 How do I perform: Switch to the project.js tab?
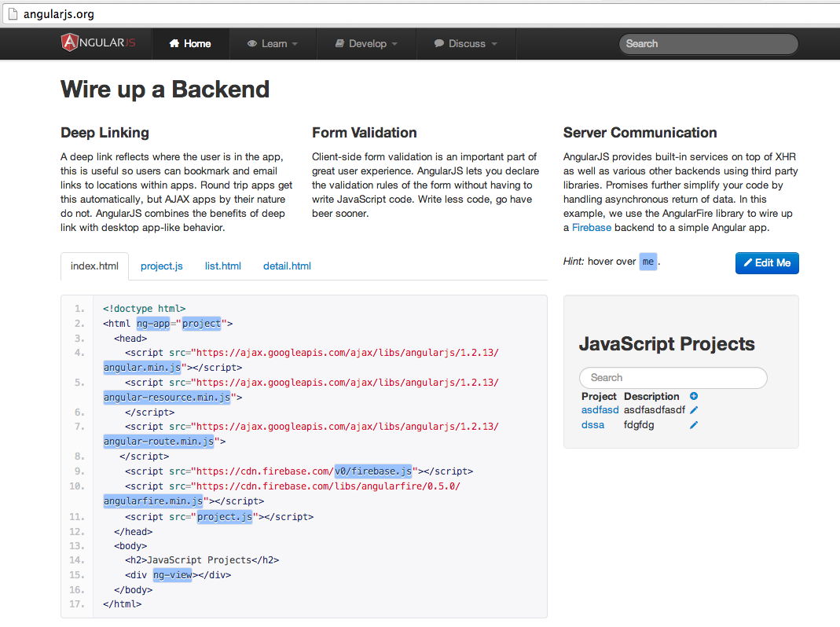(161, 266)
